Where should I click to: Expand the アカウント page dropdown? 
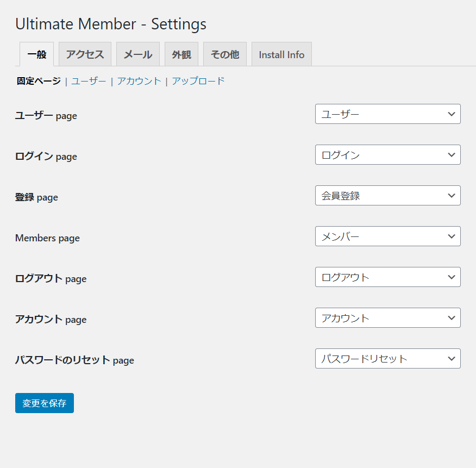click(x=387, y=317)
